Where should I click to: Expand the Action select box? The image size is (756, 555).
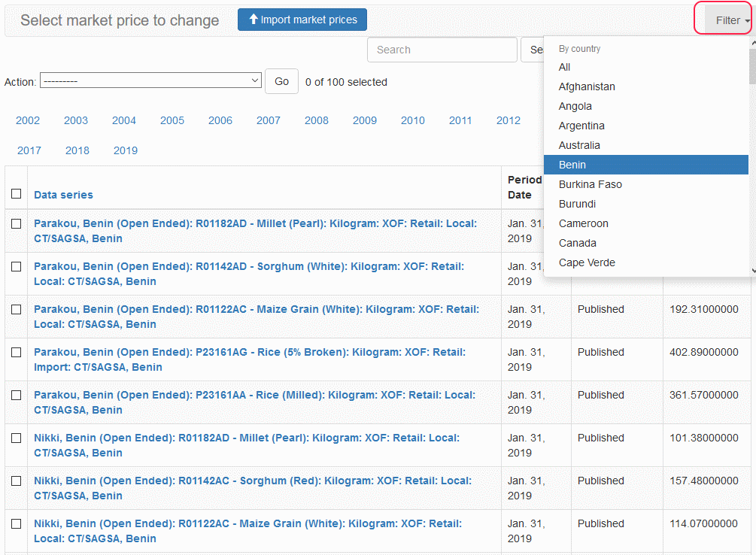click(150, 81)
